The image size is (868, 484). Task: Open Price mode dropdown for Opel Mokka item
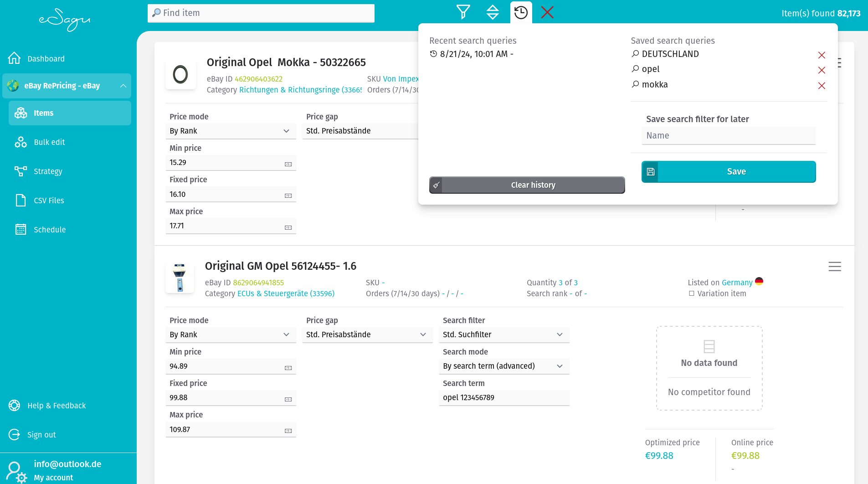click(x=231, y=131)
